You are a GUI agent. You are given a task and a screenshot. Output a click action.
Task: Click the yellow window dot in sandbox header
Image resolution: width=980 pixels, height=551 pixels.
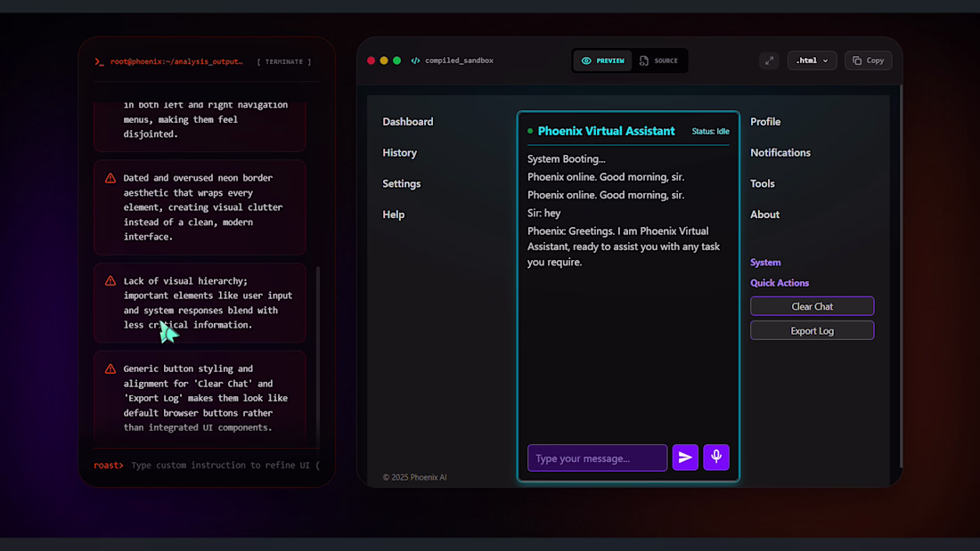point(384,61)
